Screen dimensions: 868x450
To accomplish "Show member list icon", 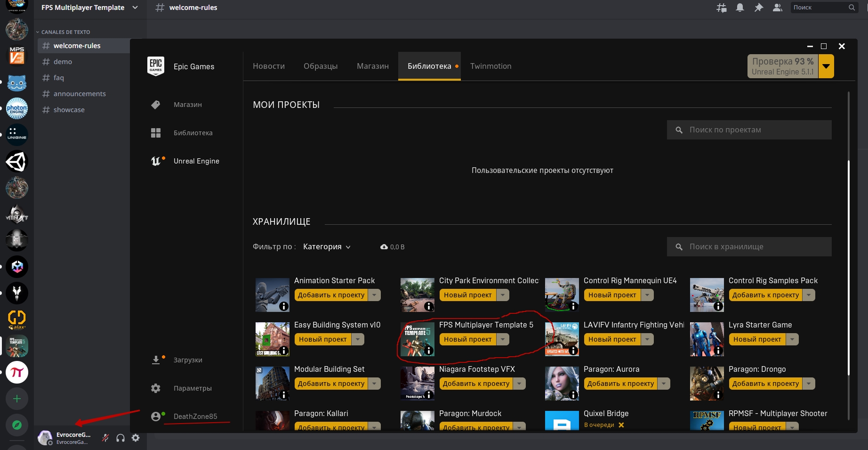I will [778, 8].
